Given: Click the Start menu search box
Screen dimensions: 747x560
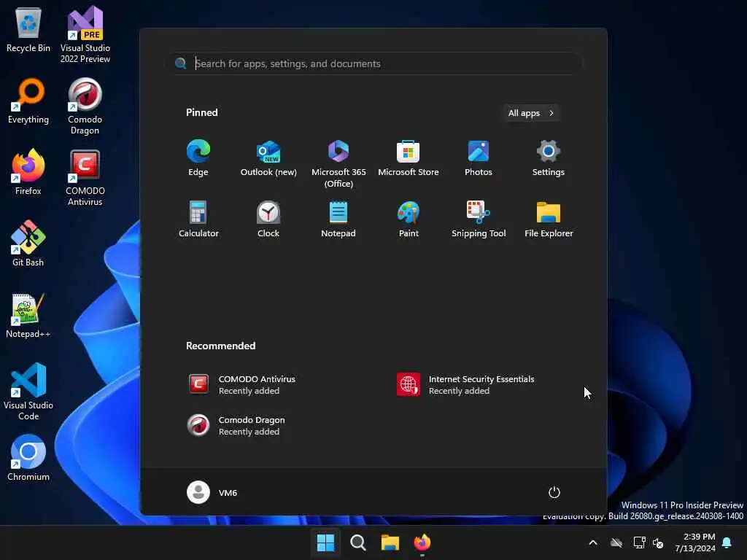Looking at the screenshot, I should (374, 63).
